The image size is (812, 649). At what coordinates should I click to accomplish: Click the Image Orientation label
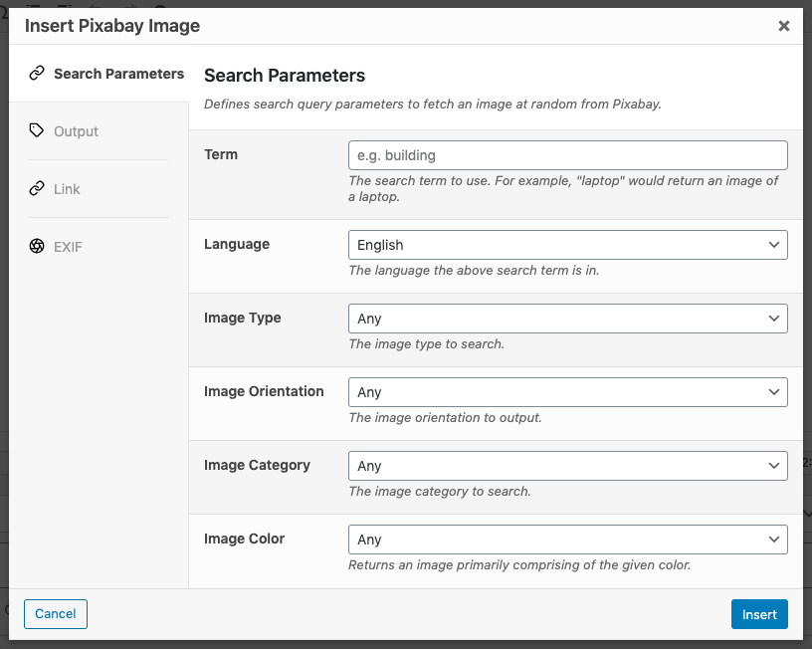tap(264, 391)
